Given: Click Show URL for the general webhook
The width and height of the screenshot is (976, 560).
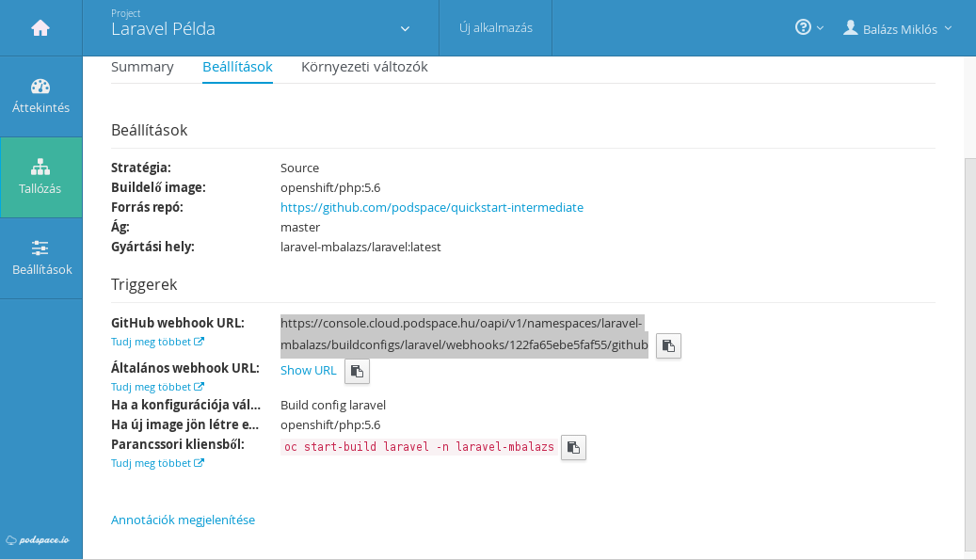Looking at the screenshot, I should (x=308, y=370).
